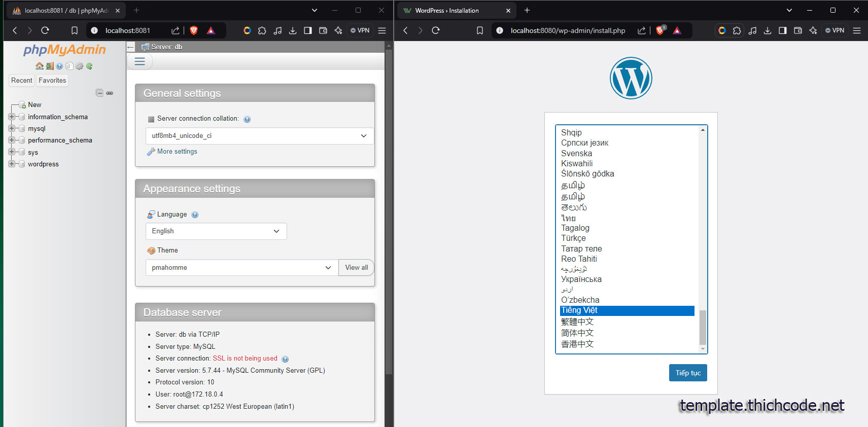
Task: Click the View all themes button
Action: [x=356, y=268]
